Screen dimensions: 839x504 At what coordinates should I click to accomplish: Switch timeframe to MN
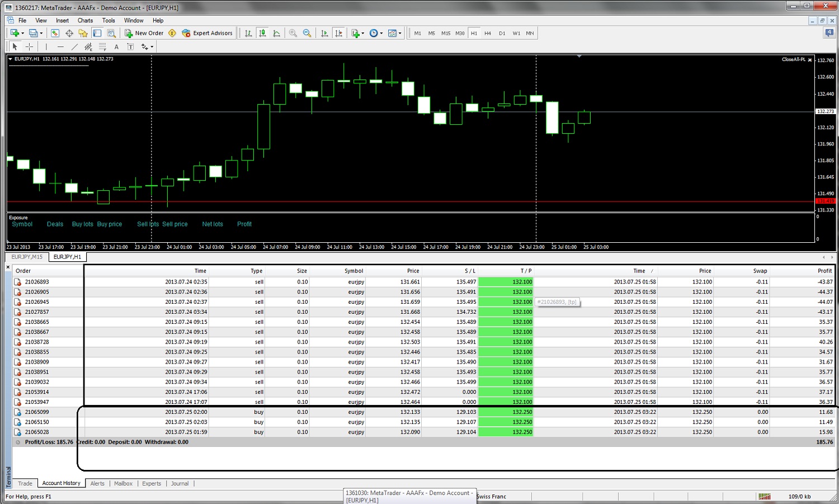(x=530, y=33)
